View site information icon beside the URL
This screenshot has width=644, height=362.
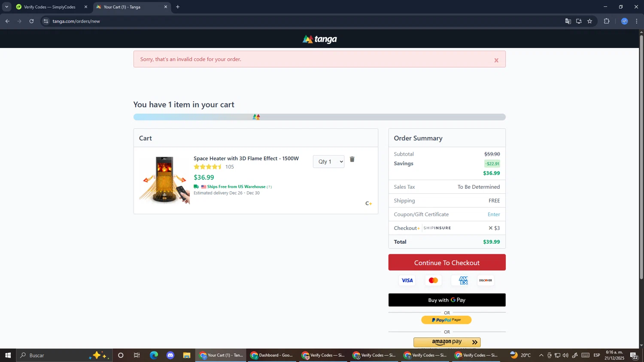pos(46,21)
